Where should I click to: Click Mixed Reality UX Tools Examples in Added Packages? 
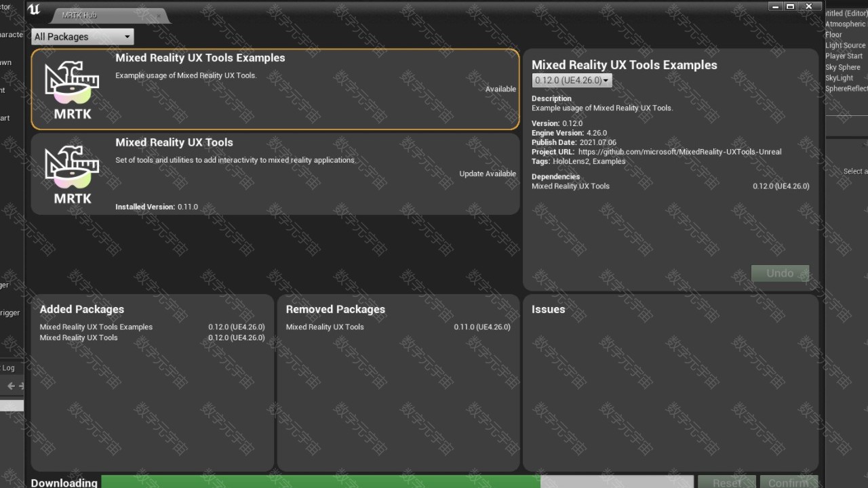coord(96,327)
